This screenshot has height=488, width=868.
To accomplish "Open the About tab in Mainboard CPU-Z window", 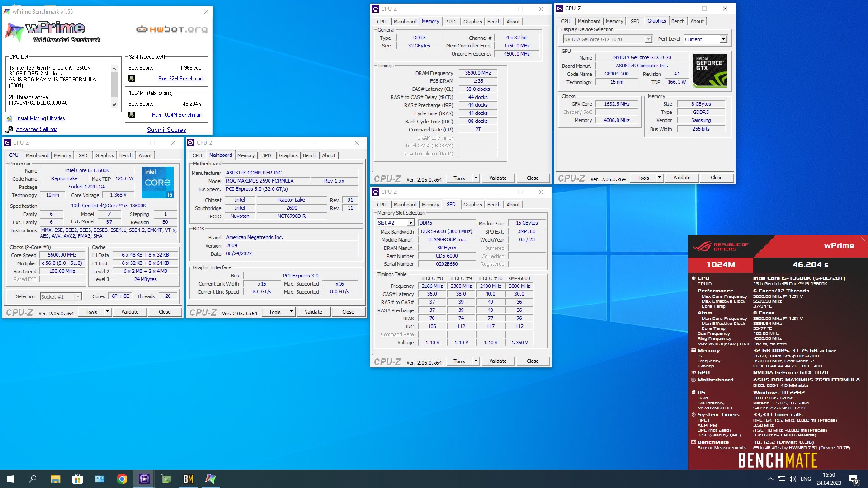I will coord(329,155).
